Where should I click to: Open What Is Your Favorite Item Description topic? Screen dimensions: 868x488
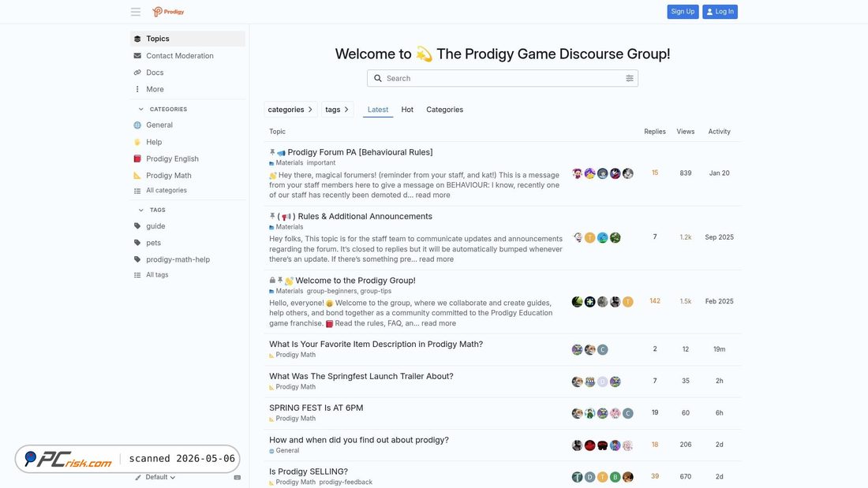pos(376,345)
